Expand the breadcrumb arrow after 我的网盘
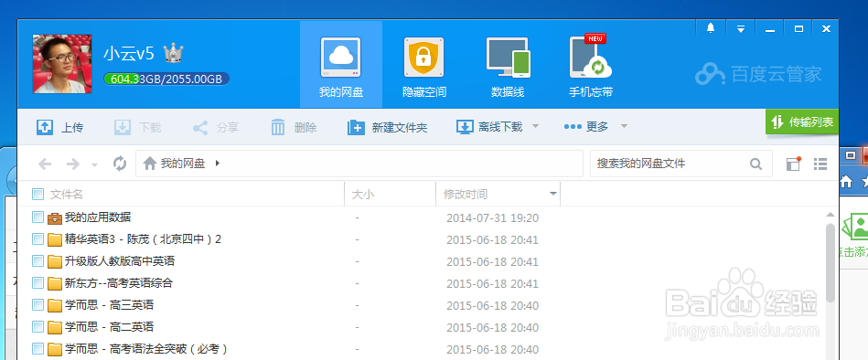This screenshot has height=360, width=868. point(217,164)
